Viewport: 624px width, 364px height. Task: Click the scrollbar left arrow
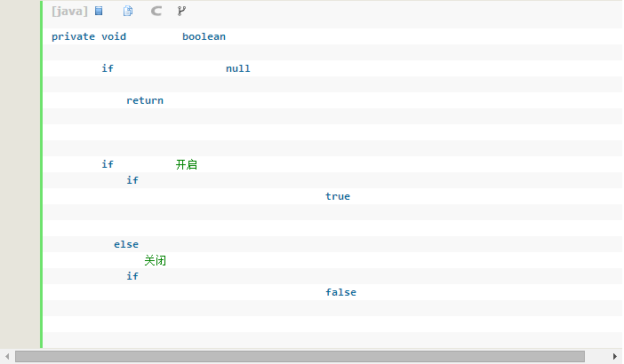[x=7, y=356]
